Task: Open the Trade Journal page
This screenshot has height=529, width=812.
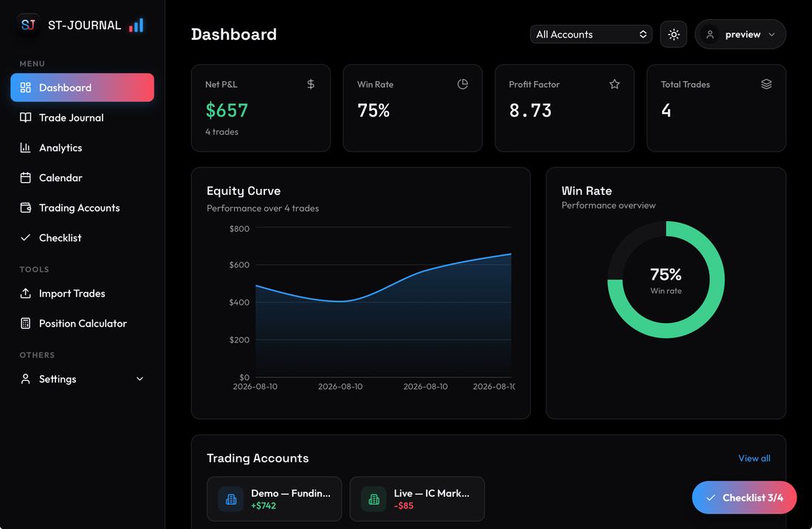Action: [83, 117]
